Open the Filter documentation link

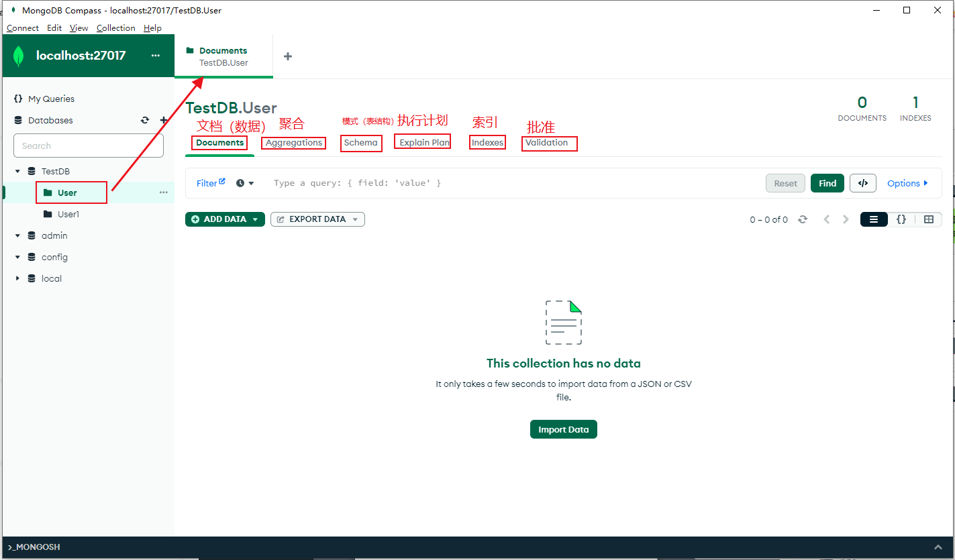[211, 183]
